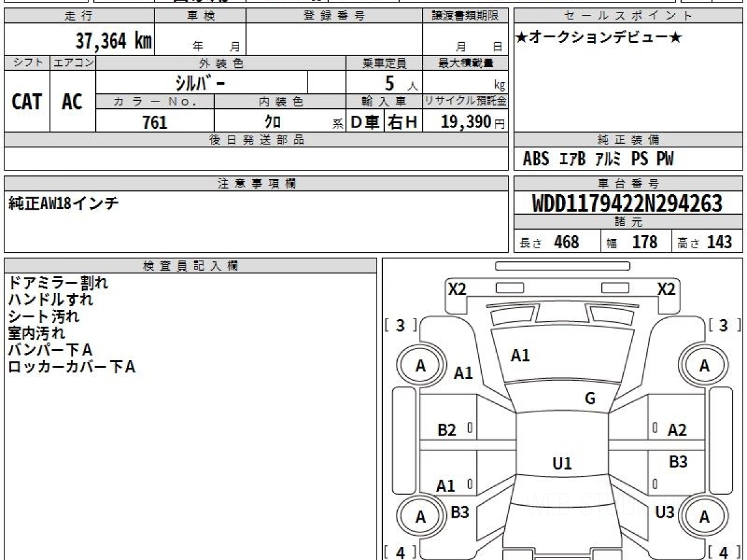Viewport: 747px width, 560px height.
Task: Select the クロ interior color value
Action: tap(272, 122)
